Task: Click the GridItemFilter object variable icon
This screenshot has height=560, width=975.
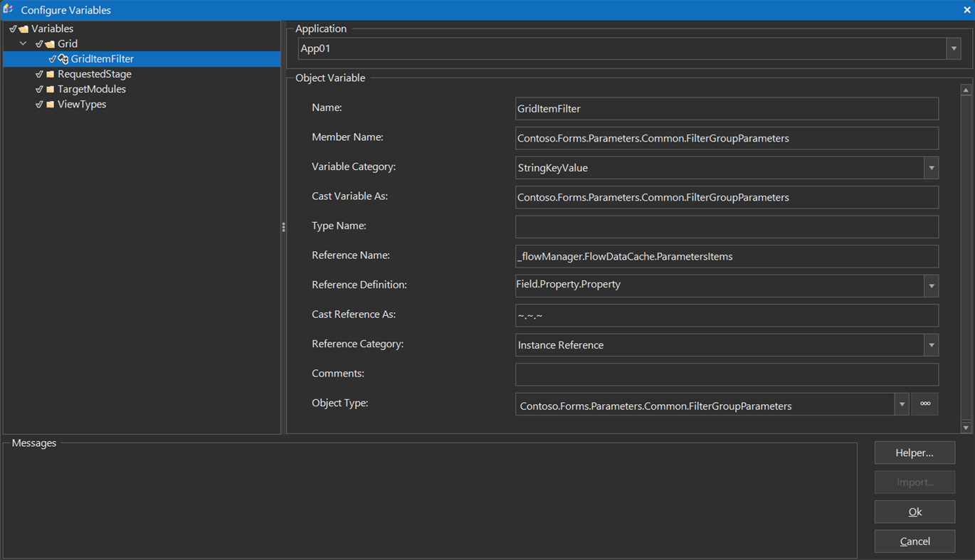Action: coord(63,59)
